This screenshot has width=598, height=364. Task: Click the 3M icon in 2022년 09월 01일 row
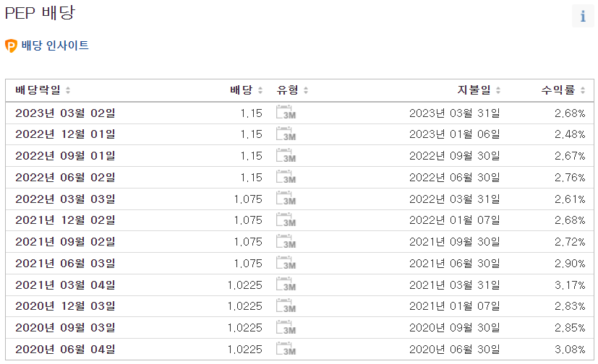(286, 156)
